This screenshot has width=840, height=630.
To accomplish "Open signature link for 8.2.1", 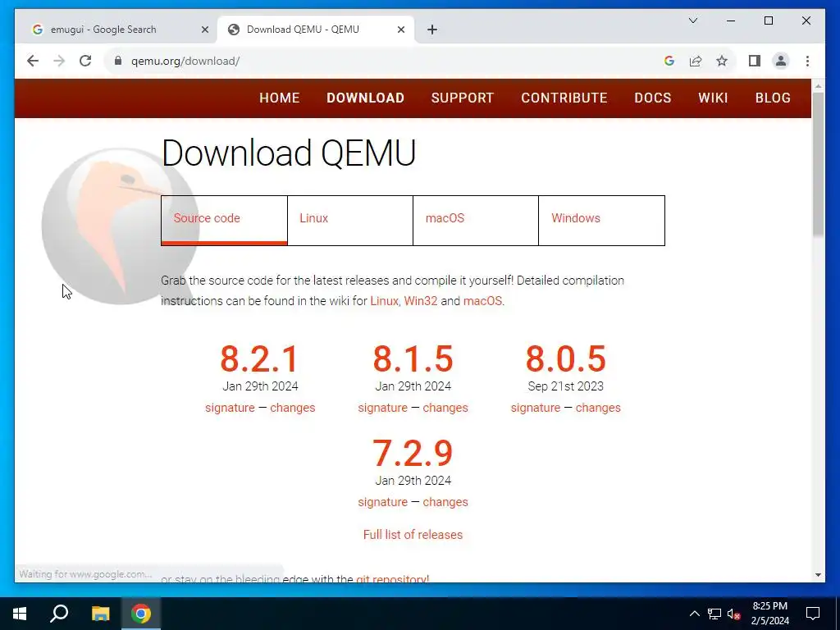I will (230, 408).
